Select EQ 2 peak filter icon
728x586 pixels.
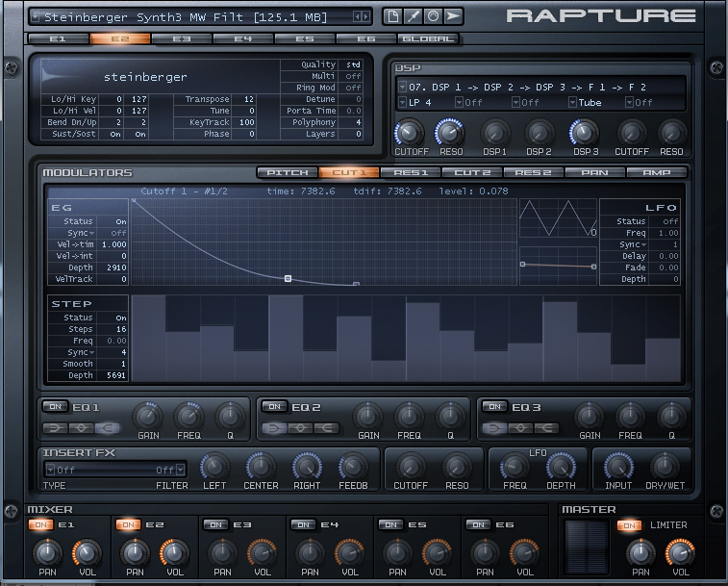(x=300, y=427)
